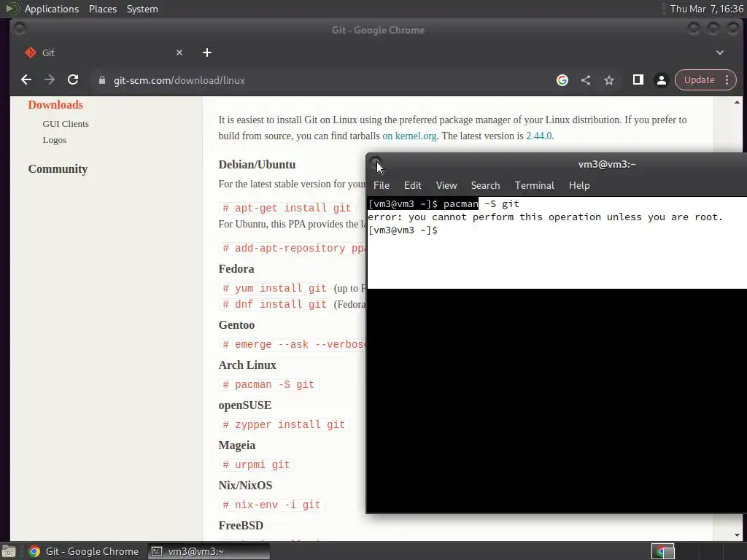Click the Chrome forward arrow
747x560 pixels.
pos(50,80)
